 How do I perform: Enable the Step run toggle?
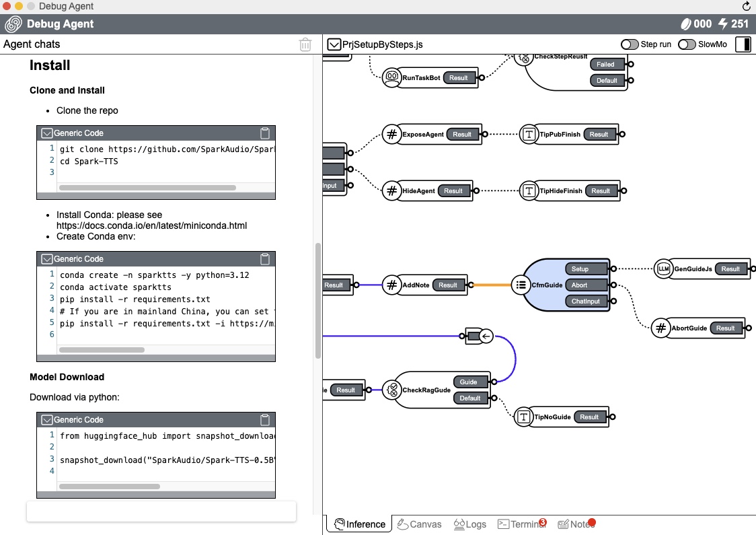tap(630, 44)
